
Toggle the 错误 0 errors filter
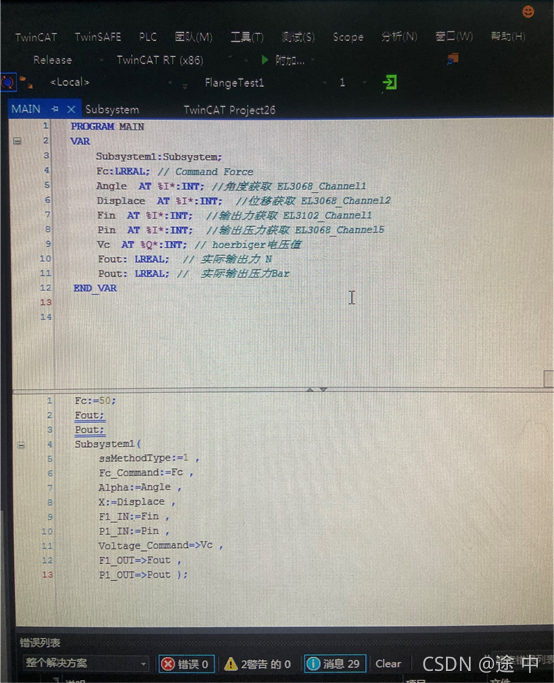pyautogui.click(x=186, y=664)
